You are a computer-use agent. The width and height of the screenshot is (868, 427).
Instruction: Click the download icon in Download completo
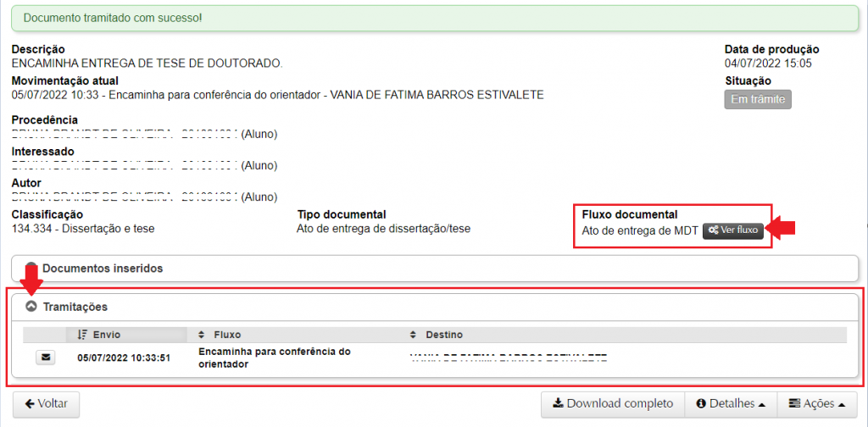[x=558, y=404]
